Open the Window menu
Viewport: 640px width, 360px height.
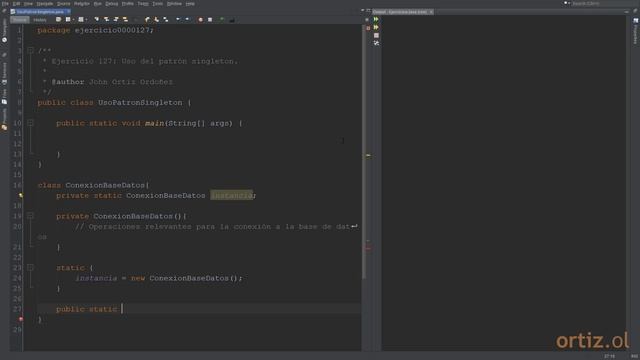coord(174,4)
